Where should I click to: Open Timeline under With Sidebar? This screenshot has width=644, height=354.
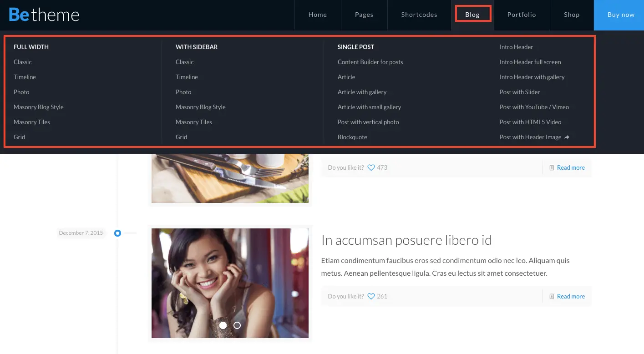187,77
